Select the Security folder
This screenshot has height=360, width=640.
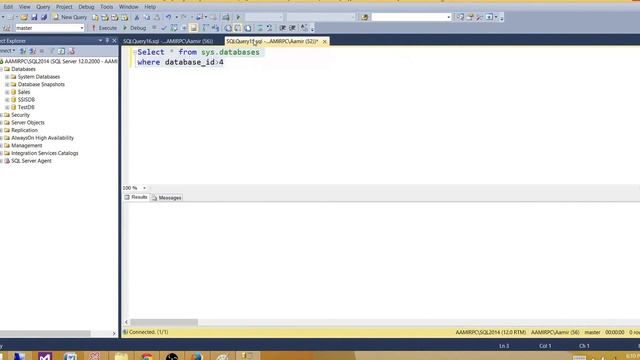click(x=20, y=115)
